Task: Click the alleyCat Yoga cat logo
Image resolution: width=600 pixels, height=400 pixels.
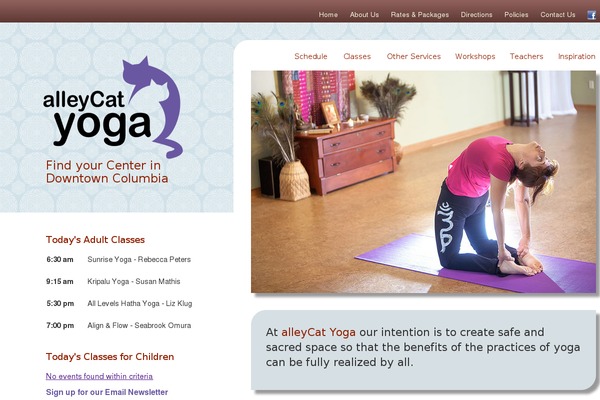Action: (x=113, y=108)
